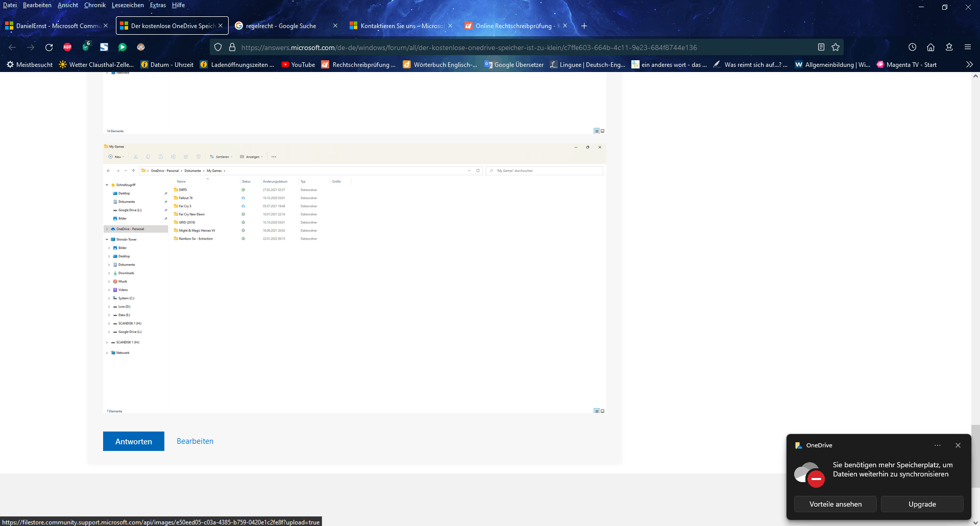
Task: Open the Rechtschreibprüfung bookmark
Action: (x=359, y=65)
